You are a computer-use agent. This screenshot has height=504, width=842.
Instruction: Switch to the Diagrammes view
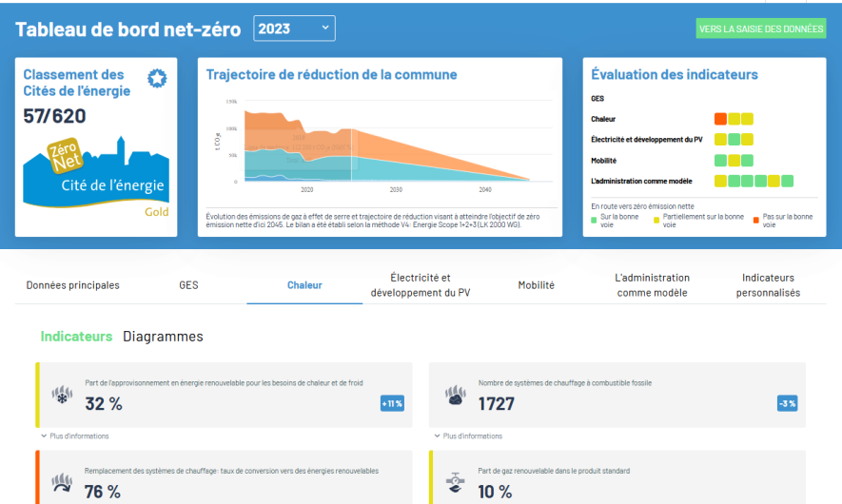click(163, 337)
